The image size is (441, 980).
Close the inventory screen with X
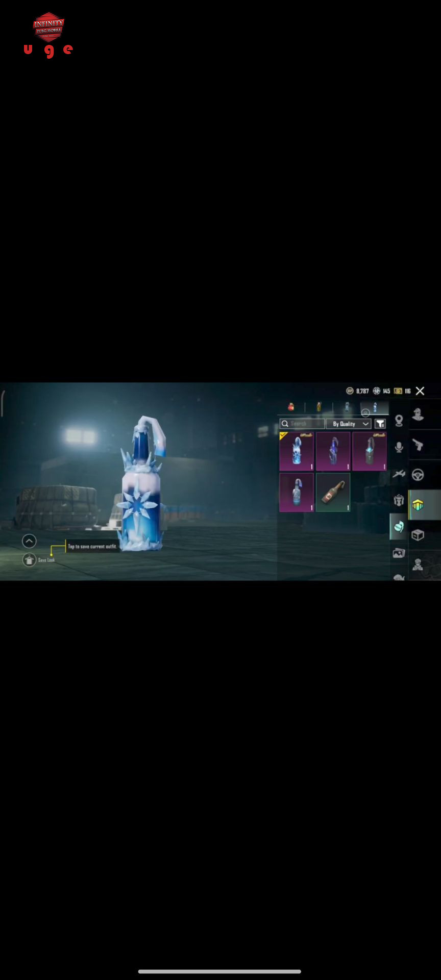(420, 391)
